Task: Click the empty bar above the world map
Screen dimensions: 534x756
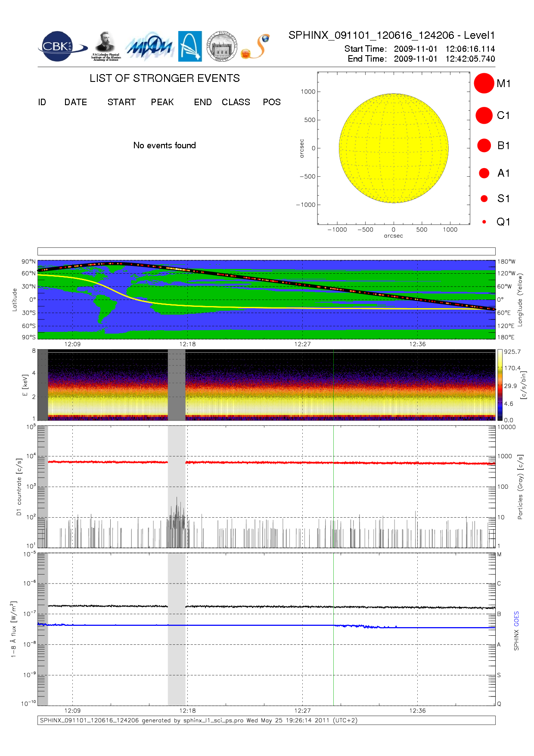Action: 266,251
